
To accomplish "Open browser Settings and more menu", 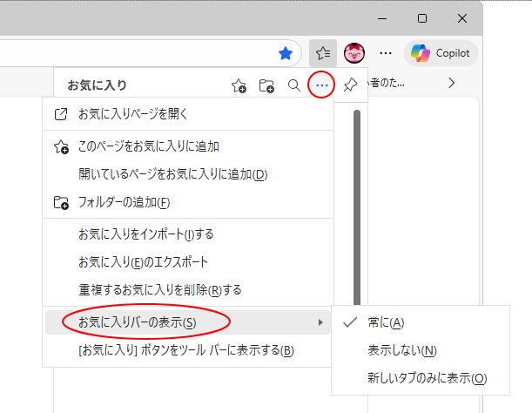I will tap(386, 53).
